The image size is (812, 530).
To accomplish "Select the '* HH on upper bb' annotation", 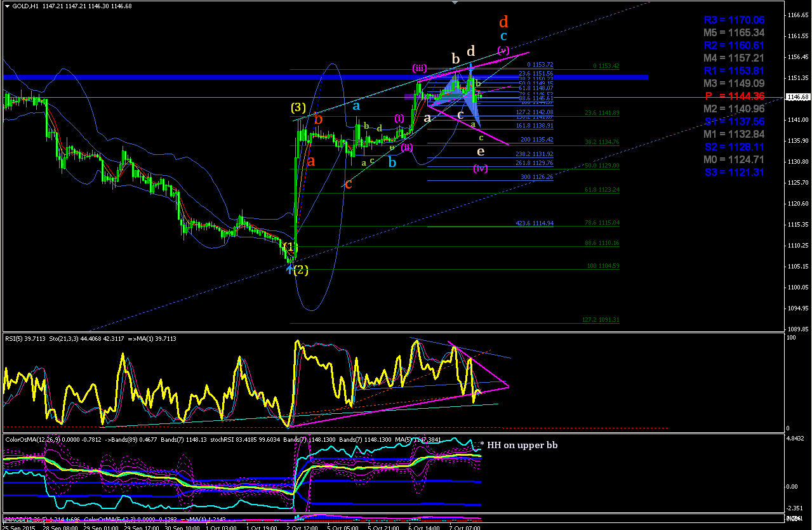I will 519,445.
